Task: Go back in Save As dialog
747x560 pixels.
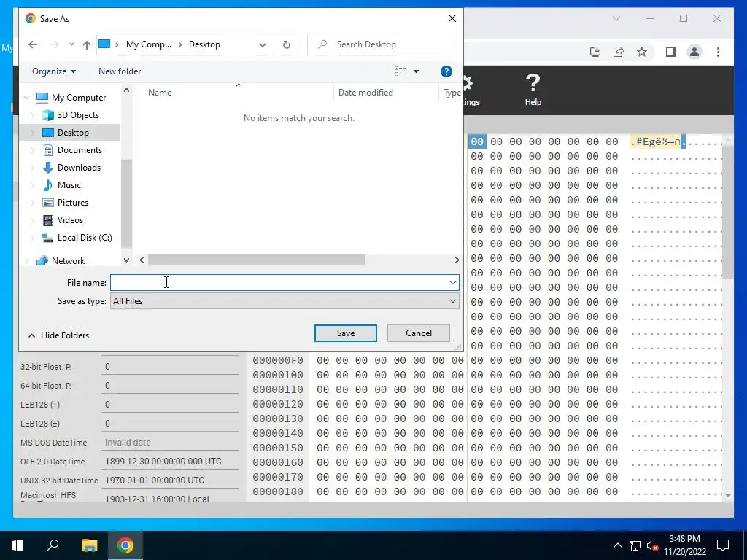Action: point(33,44)
